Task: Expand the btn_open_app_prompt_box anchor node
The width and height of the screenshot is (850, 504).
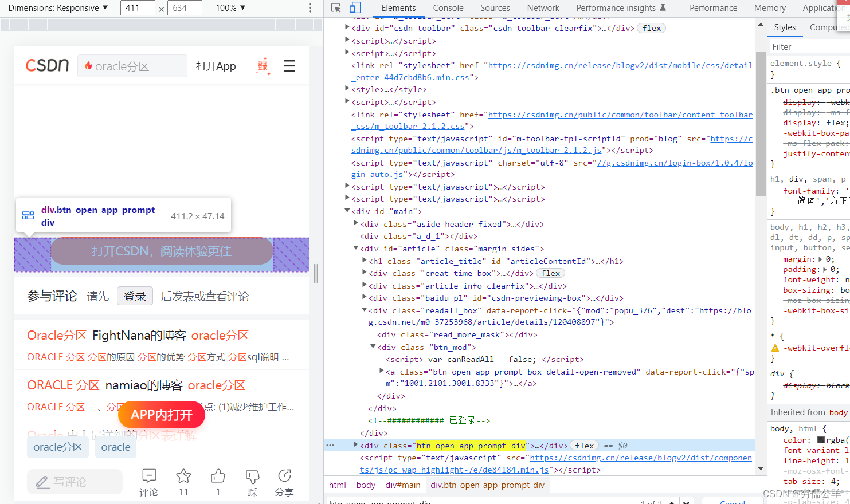Action: point(381,371)
